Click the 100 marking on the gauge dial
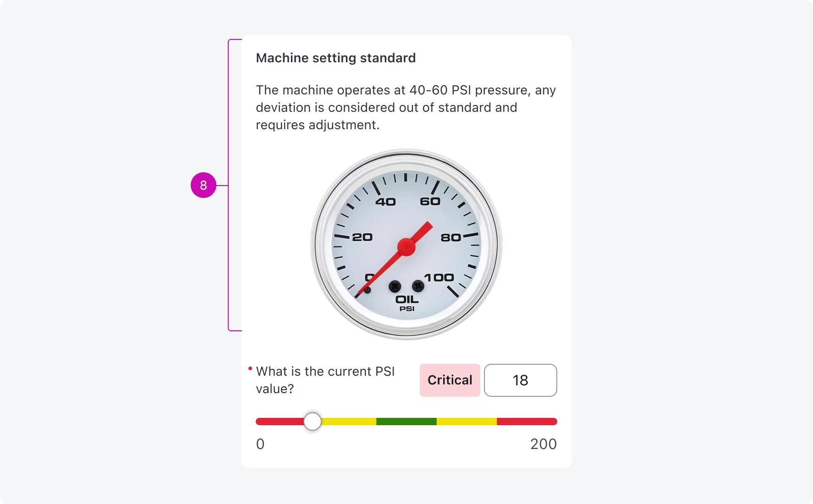The image size is (813, 504). coord(439,277)
